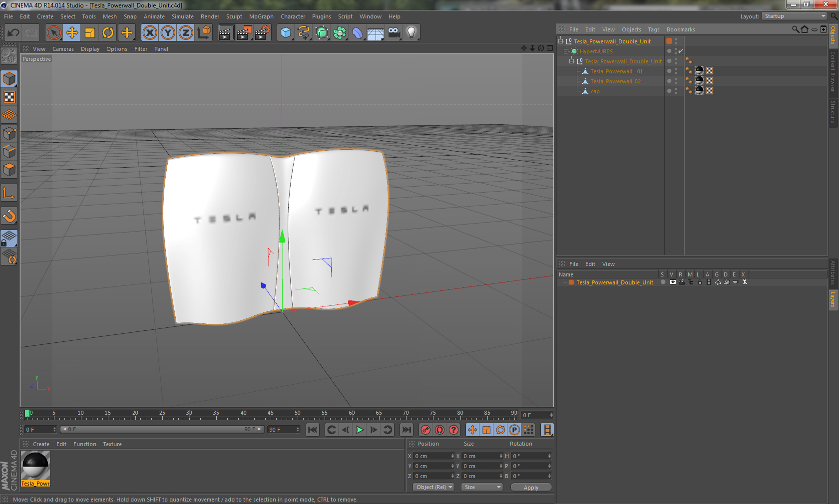Open the Object (Rel) dropdown
Image resolution: width=839 pixels, height=504 pixels.
(x=433, y=487)
